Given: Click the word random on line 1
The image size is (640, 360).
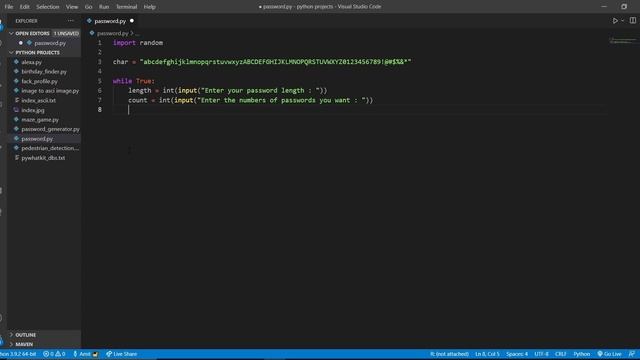Looking at the screenshot, I should 151,43.
